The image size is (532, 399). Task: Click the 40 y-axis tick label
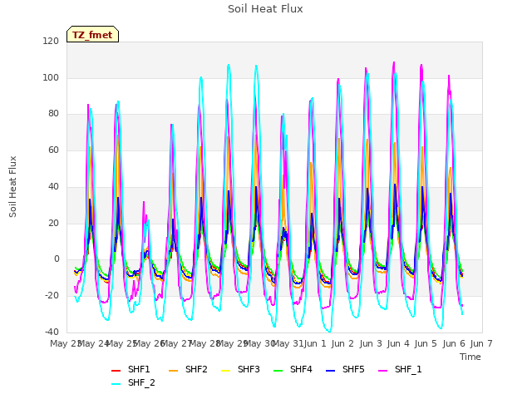[53, 186]
